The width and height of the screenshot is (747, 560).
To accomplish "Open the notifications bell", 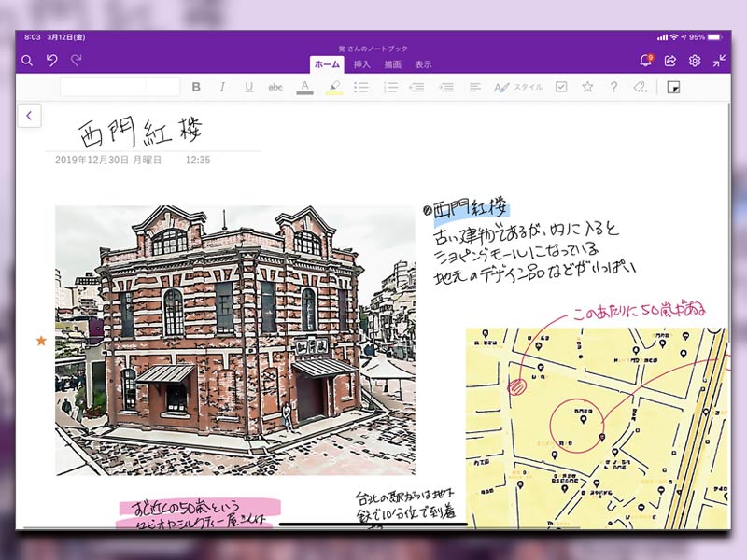I will (x=646, y=58).
